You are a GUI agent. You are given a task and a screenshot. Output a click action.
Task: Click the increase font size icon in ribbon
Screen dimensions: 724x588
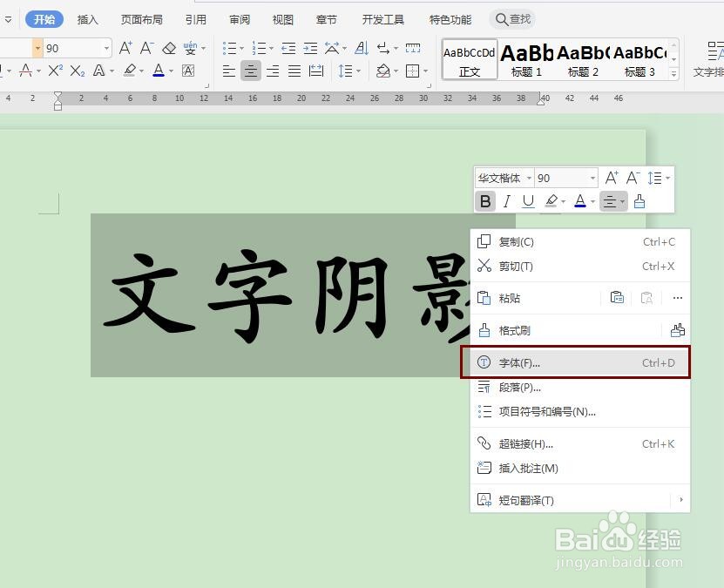(125, 48)
